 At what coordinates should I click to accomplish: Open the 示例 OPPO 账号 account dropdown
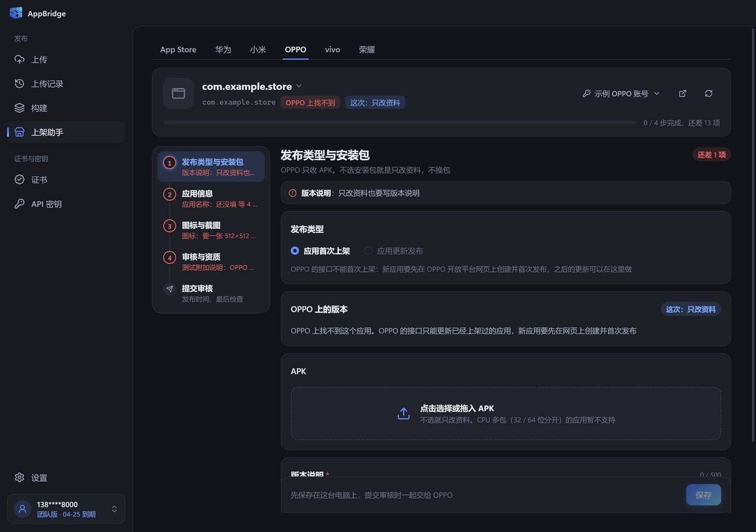pyautogui.click(x=621, y=93)
